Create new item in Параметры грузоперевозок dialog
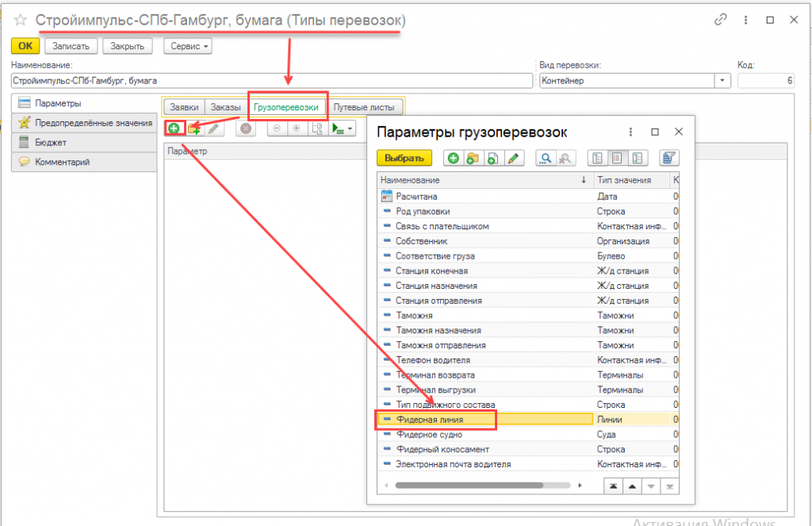The height and width of the screenshot is (526, 812). tap(453, 158)
